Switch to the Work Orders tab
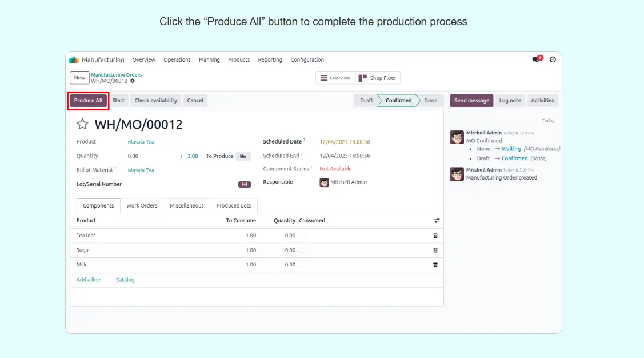Image resolution: width=644 pixels, height=358 pixels. point(142,206)
